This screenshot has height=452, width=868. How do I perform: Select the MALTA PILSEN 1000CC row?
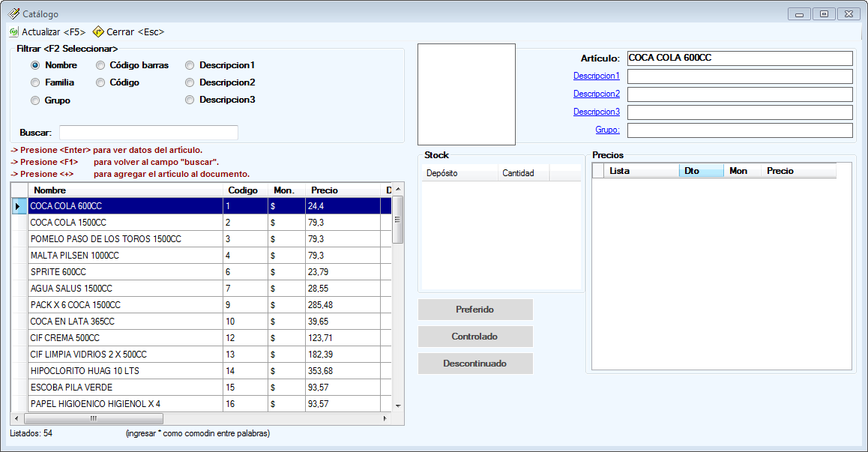[202, 256]
